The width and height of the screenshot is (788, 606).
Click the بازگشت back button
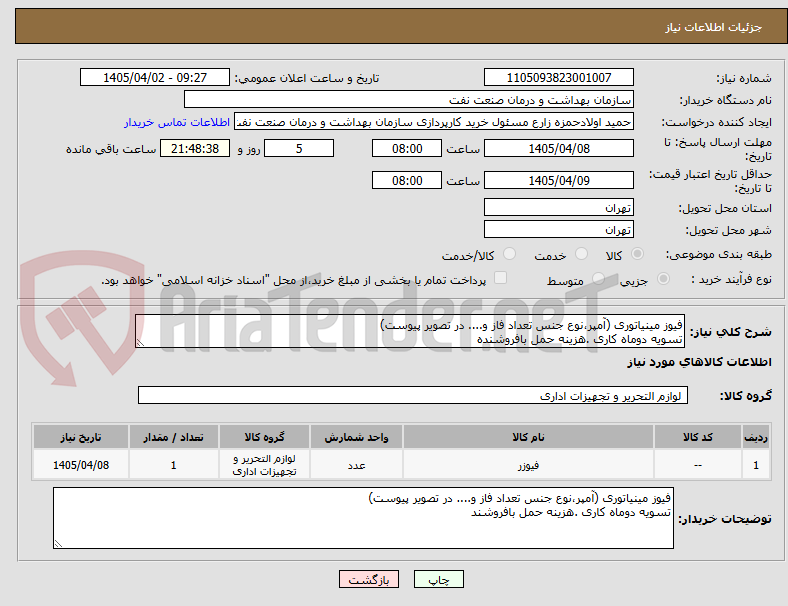point(369,579)
